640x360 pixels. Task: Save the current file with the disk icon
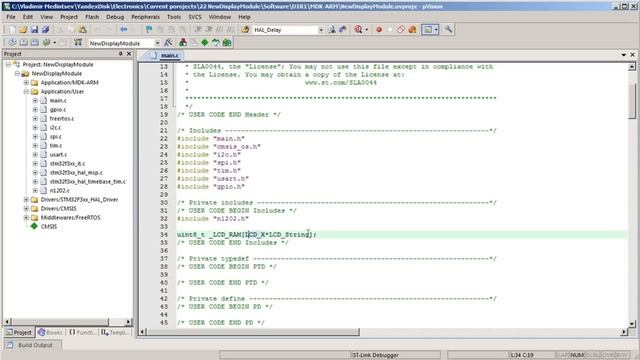(34, 29)
